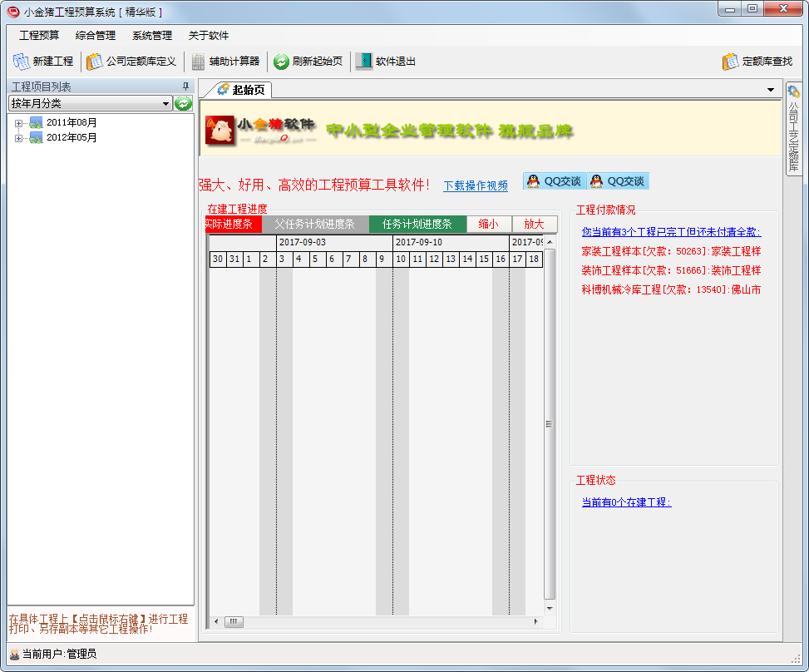Click the 下载操作视频 link
This screenshot has width=809, height=672.
476,185
